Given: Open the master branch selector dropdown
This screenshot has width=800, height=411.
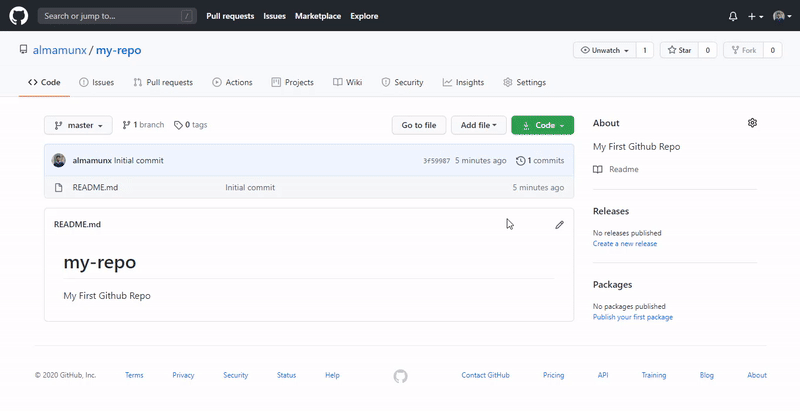Looking at the screenshot, I should (78, 125).
